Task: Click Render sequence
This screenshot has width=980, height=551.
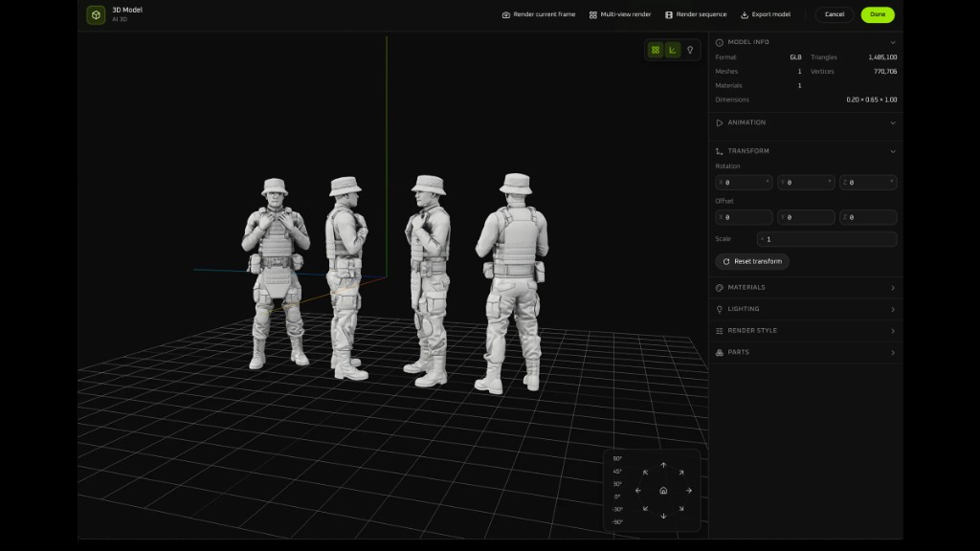Action: 696,14
